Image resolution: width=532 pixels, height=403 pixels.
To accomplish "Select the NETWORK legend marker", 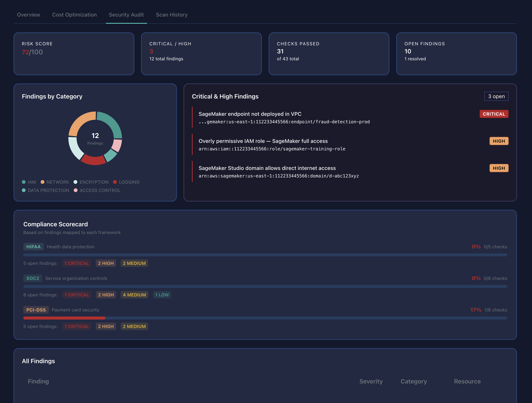I will [x=43, y=182].
